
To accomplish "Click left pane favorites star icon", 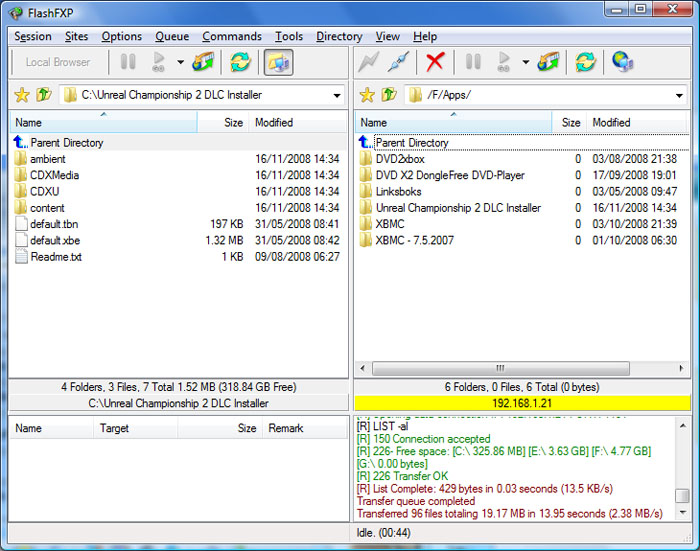I will [x=22, y=95].
